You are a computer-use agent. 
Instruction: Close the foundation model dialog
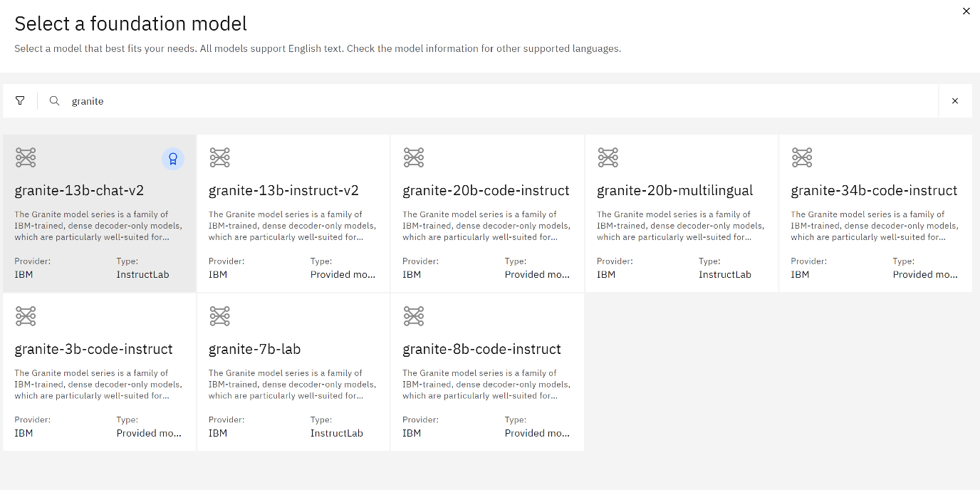coord(966,11)
